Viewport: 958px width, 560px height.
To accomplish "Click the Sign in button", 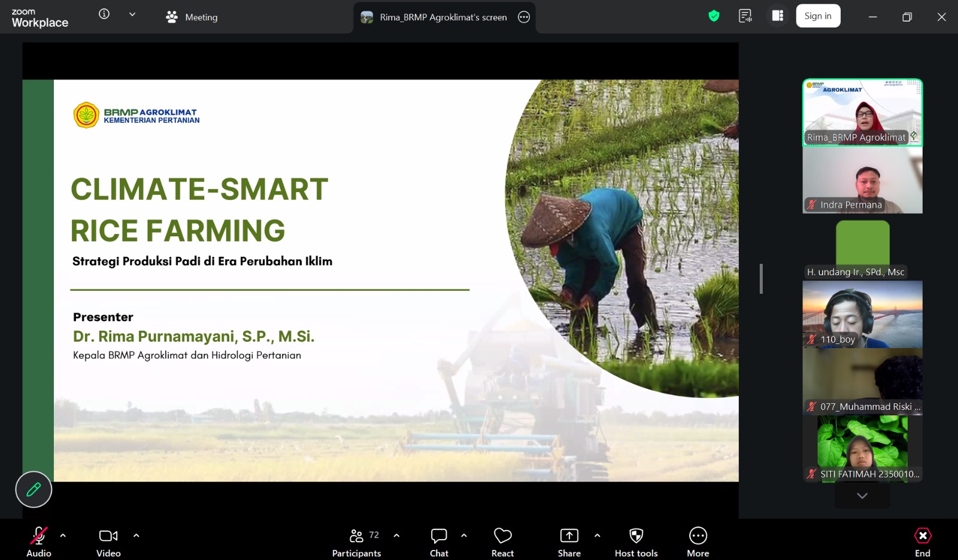I will click(x=818, y=16).
